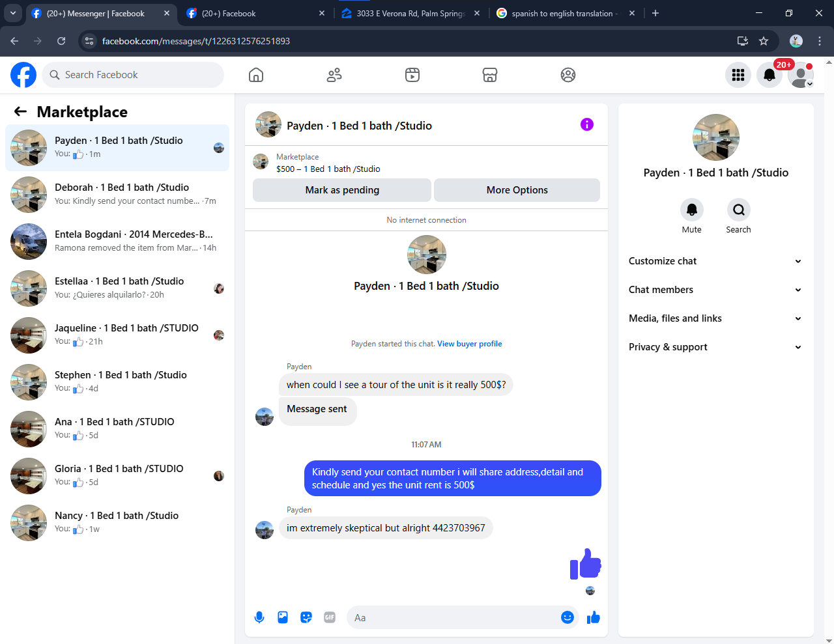The width and height of the screenshot is (834, 644).
Task: Expand Media, files and links section
Action: (715, 318)
